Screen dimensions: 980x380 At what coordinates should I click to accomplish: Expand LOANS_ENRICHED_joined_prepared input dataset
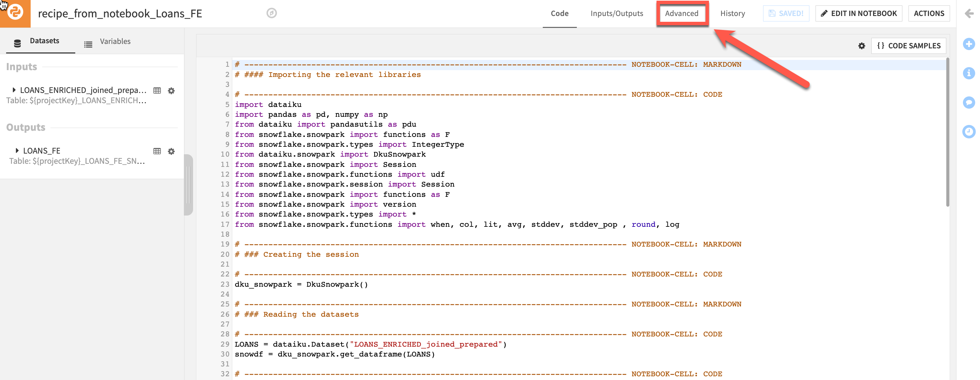pyautogui.click(x=14, y=90)
